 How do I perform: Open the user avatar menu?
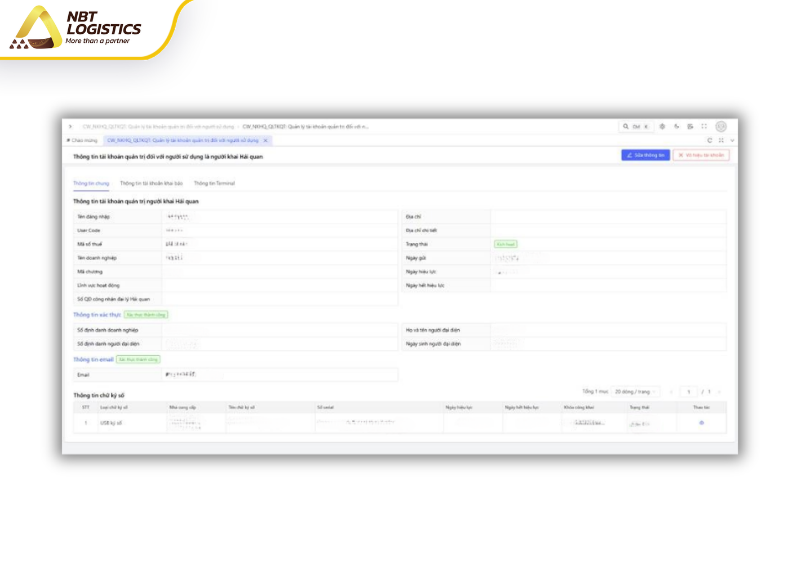coord(721,127)
